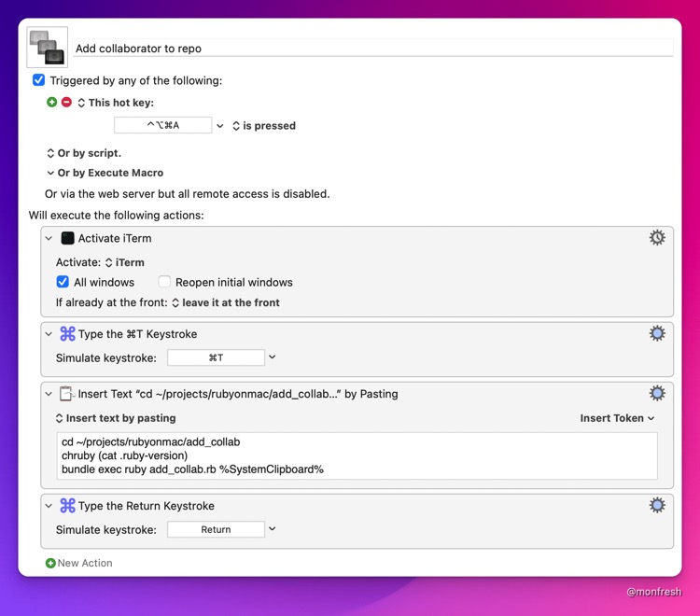The height and width of the screenshot is (616, 700).
Task: Open the Insert Token menu
Action: tap(617, 418)
